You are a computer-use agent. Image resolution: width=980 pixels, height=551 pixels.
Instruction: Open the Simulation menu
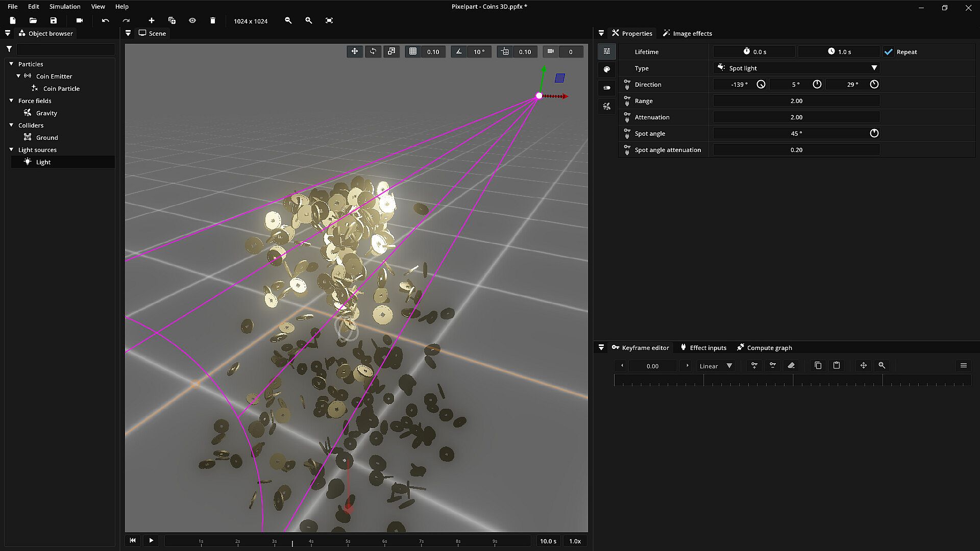click(x=65, y=7)
